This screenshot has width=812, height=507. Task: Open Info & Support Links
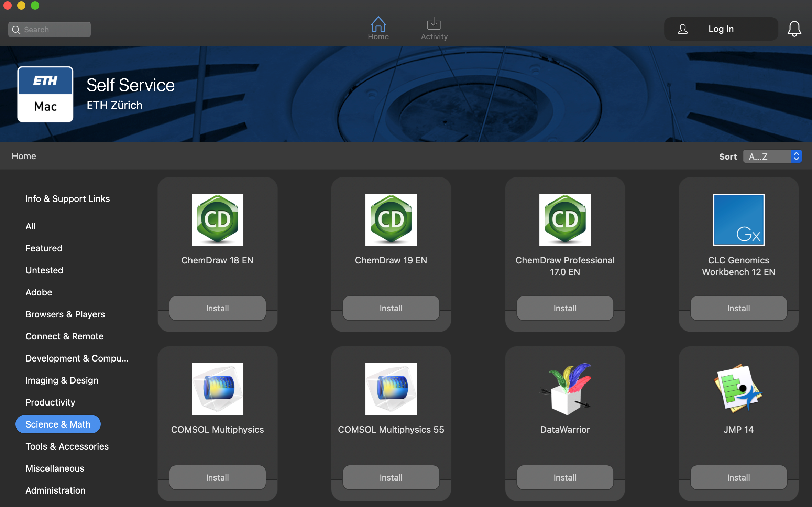pyautogui.click(x=68, y=199)
